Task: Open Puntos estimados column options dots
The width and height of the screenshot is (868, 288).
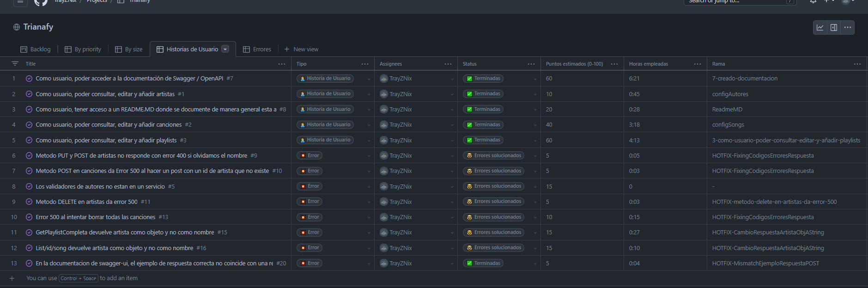Action: coord(614,64)
